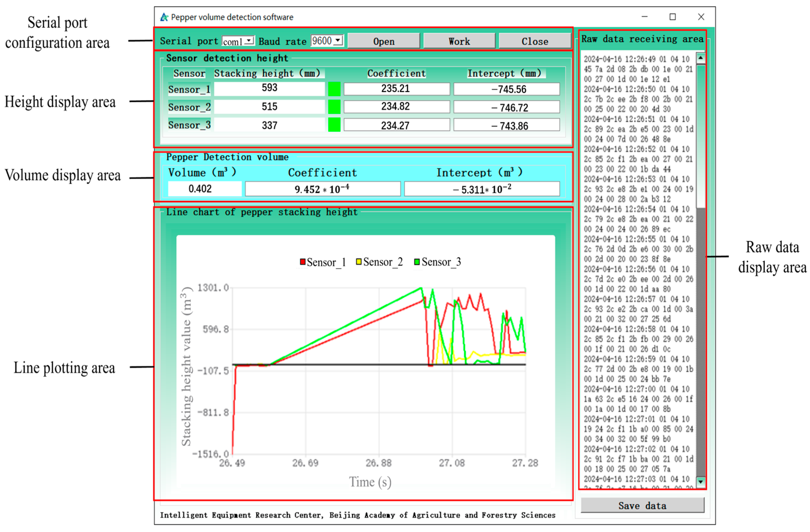
Task: Click the green Sensor_3 legend marker
Action: 417,262
